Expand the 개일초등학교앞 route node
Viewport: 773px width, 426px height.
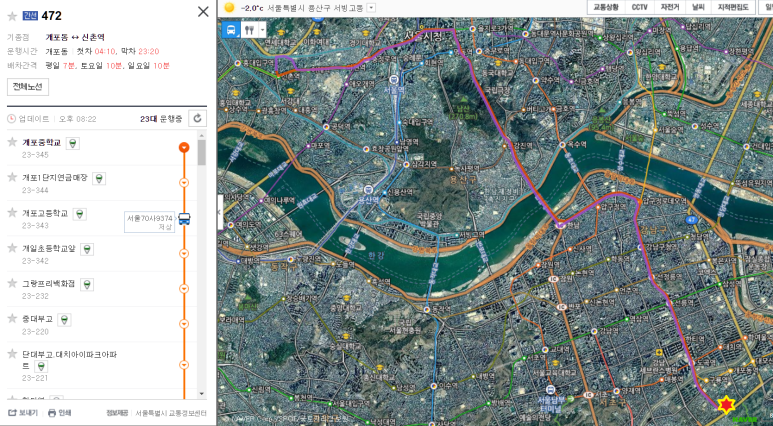(x=184, y=253)
